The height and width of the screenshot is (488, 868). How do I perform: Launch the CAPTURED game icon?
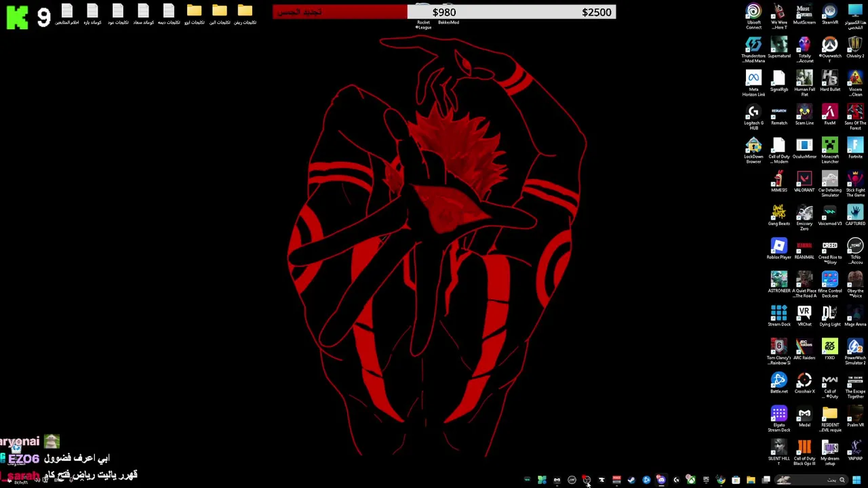coord(855,216)
